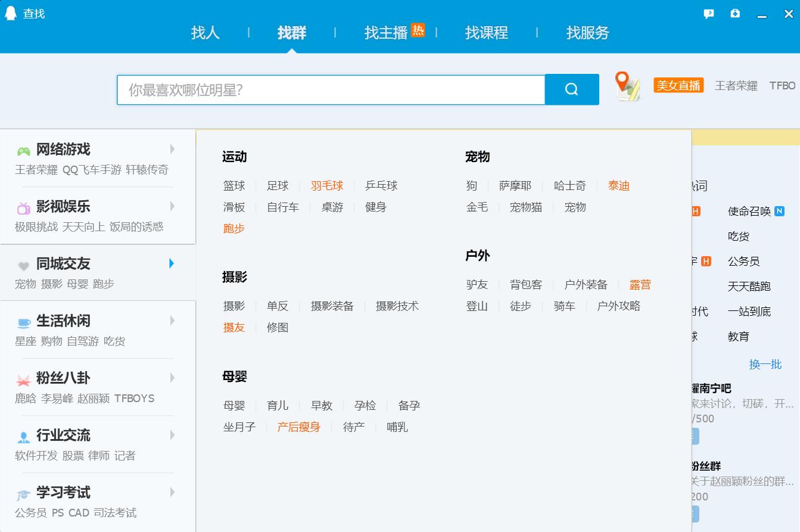This screenshot has width=800, height=532.
Task: Expand the 网络游戏 category chevron
Action: pyautogui.click(x=172, y=150)
